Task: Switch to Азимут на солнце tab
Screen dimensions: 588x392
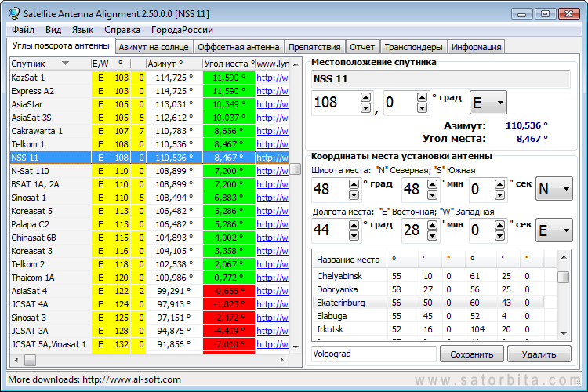Action: point(154,47)
